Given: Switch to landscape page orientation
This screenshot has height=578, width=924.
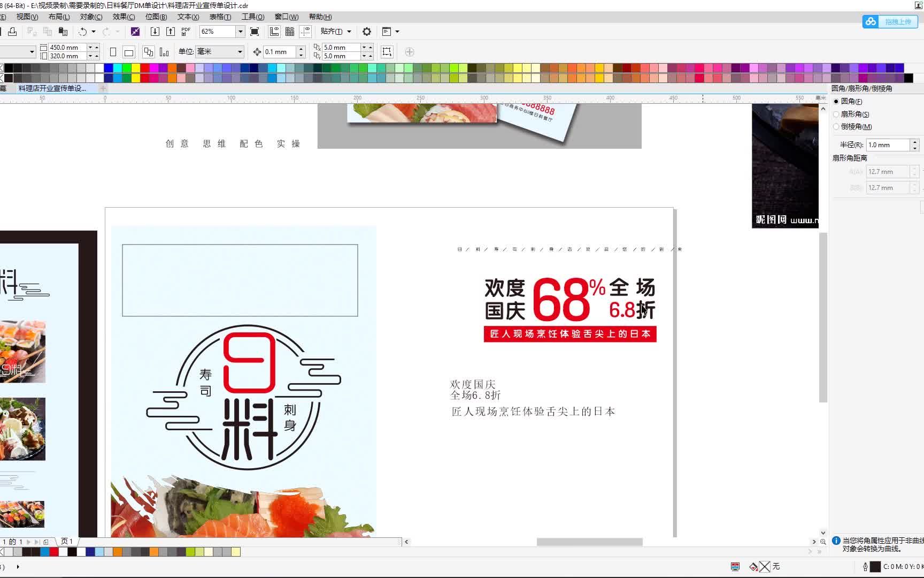Looking at the screenshot, I should tap(129, 52).
